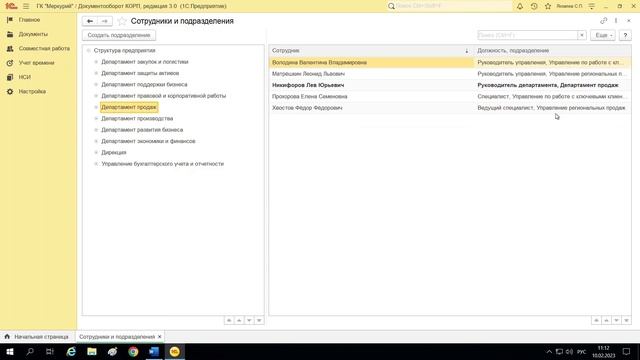640x360 pixels.
Task: Jump to last row in employee list
Action: tap(626, 321)
